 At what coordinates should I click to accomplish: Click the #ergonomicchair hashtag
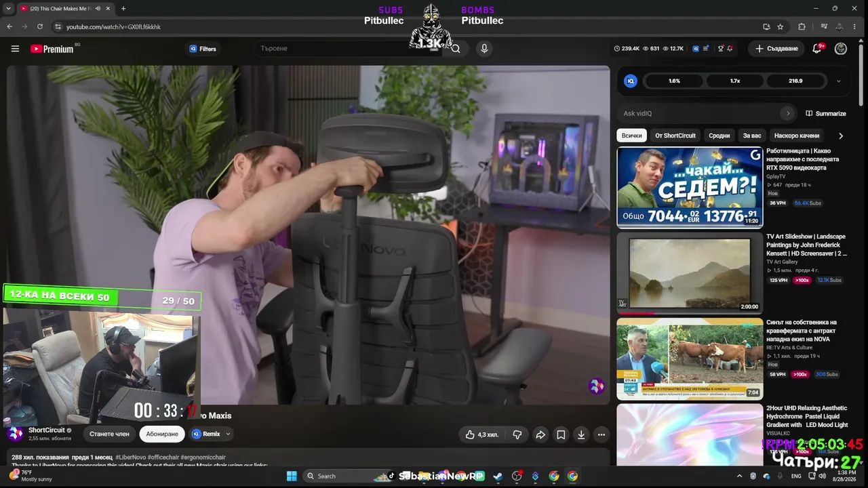tap(204, 457)
